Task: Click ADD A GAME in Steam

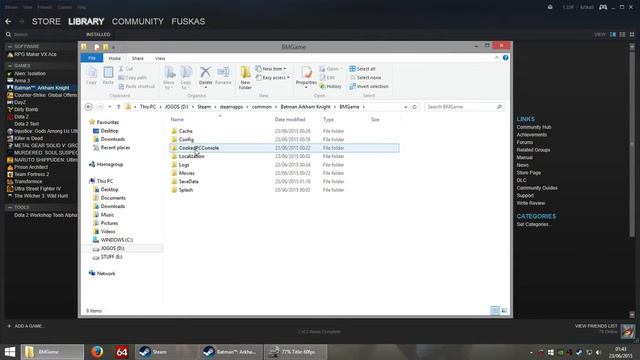Action: point(26,326)
